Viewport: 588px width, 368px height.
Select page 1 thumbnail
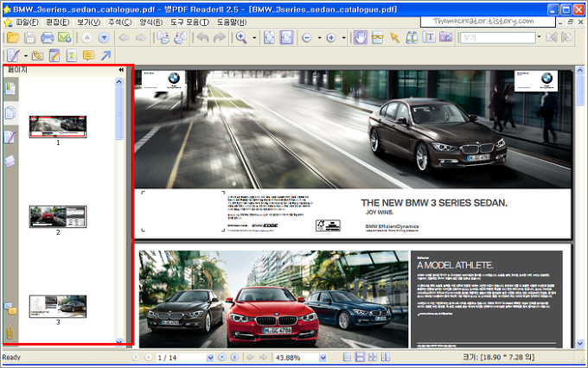[58, 127]
